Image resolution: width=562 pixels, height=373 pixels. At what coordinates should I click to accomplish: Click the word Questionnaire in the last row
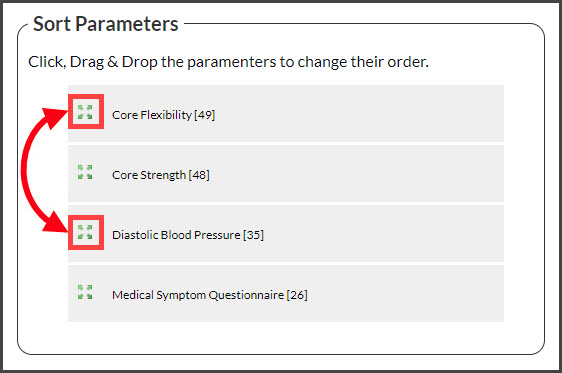pos(246,295)
